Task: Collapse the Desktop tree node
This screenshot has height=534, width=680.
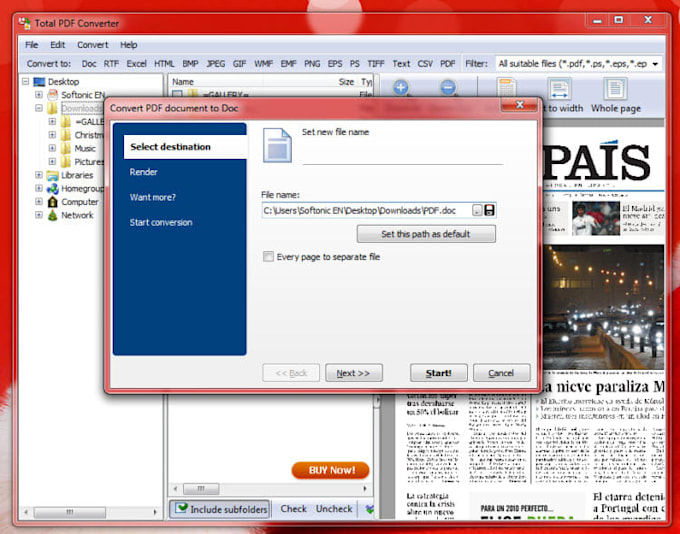Action: tap(26, 82)
